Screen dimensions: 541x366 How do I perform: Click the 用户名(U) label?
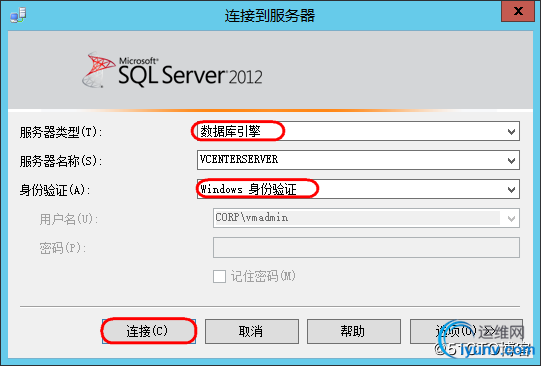tap(69, 219)
